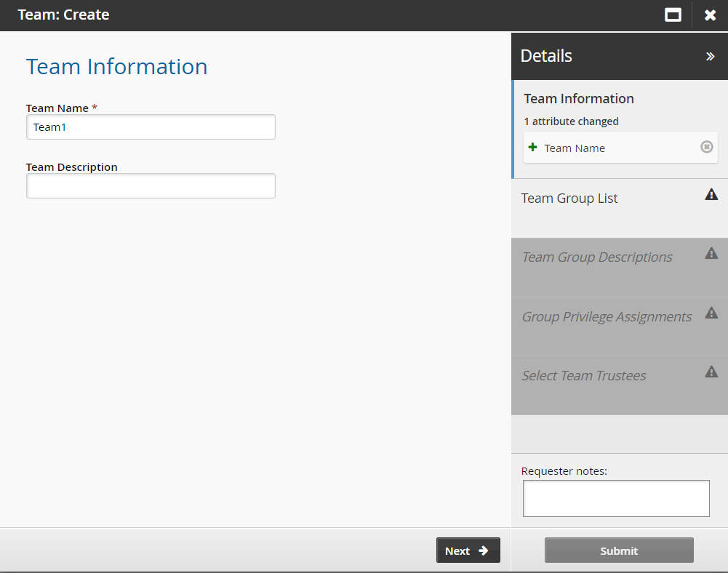The width and height of the screenshot is (728, 573).
Task: Open the Group Privilege Assignments step
Action: [x=606, y=317]
